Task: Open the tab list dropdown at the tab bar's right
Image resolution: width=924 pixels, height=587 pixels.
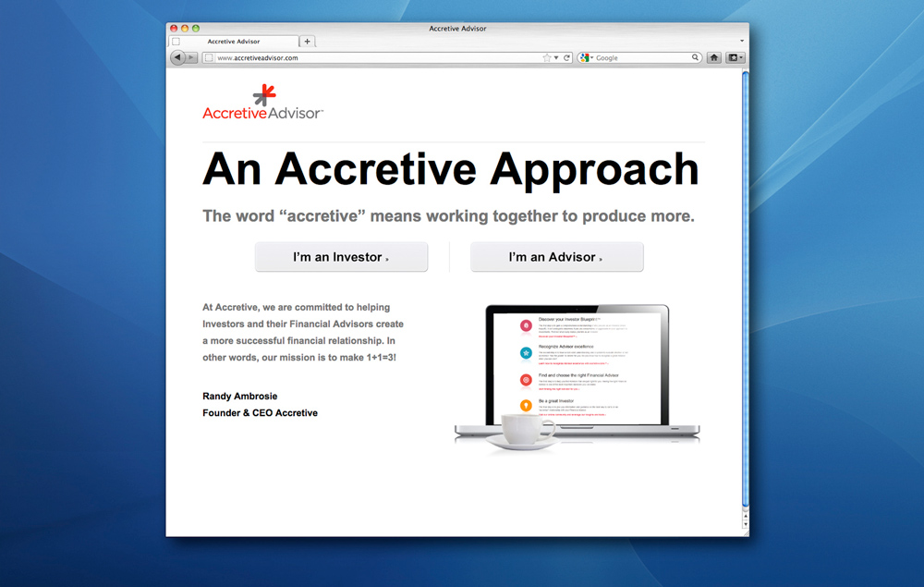Action: (x=741, y=40)
